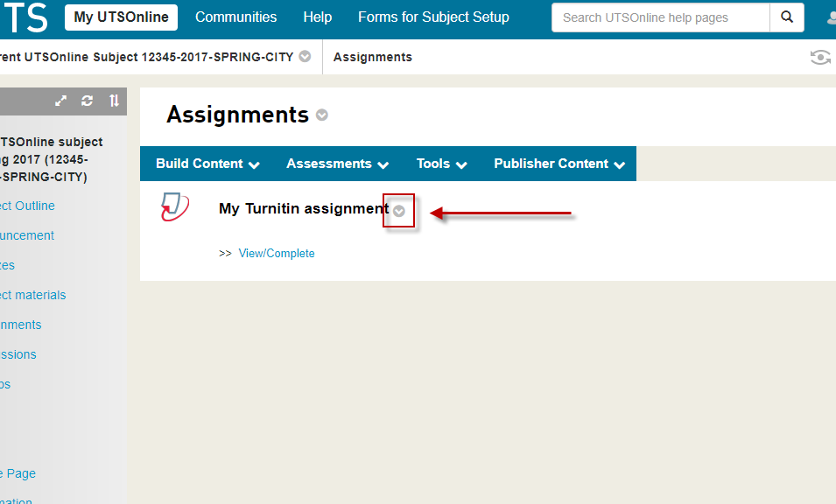The width and height of the screenshot is (836, 504).
Task: Open the Publisher Content menu
Action: (x=559, y=164)
